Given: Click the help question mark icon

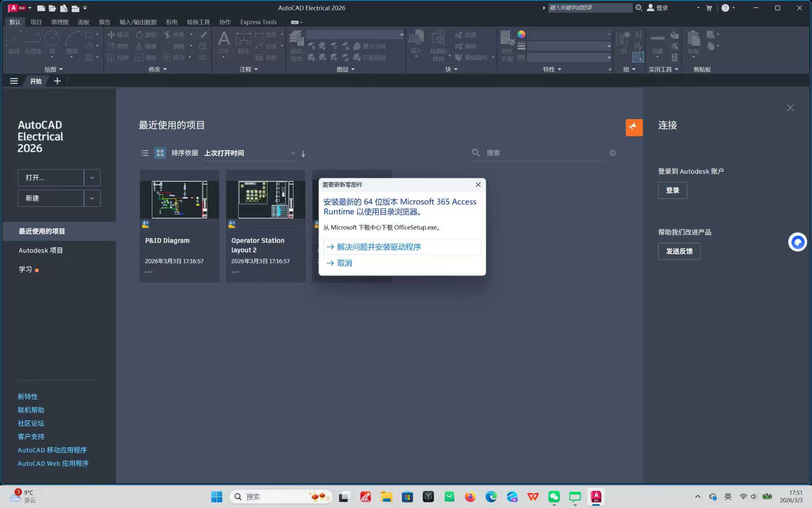Looking at the screenshot, I should point(725,8).
